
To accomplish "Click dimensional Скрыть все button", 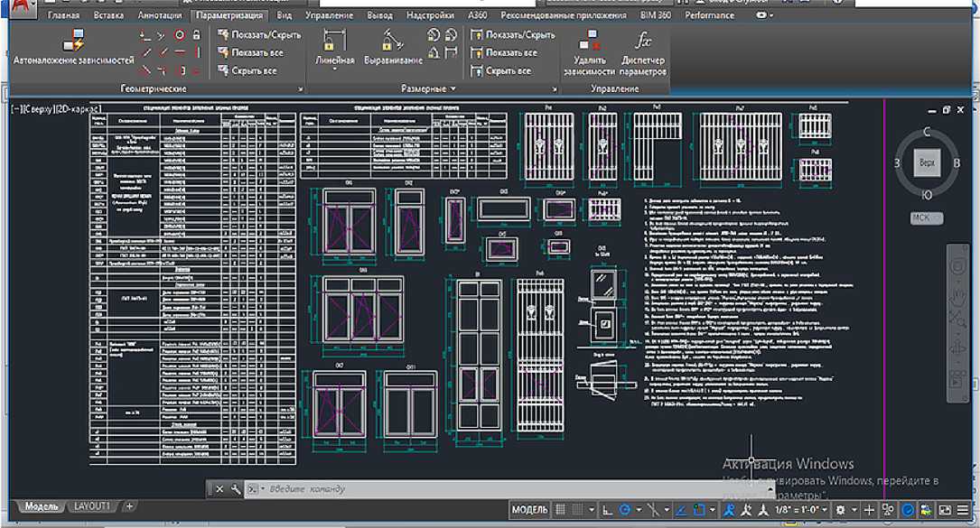I will (x=509, y=70).
